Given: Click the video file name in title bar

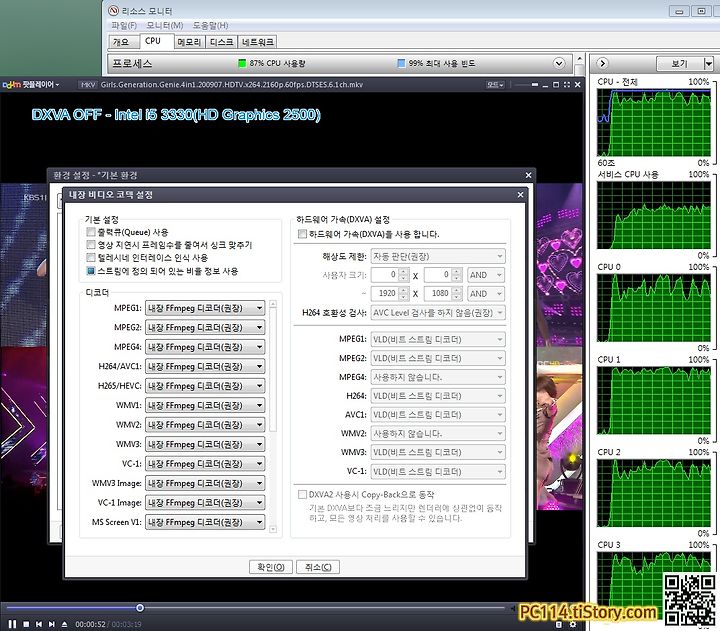Looking at the screenshot, I should tap(232, 85).
